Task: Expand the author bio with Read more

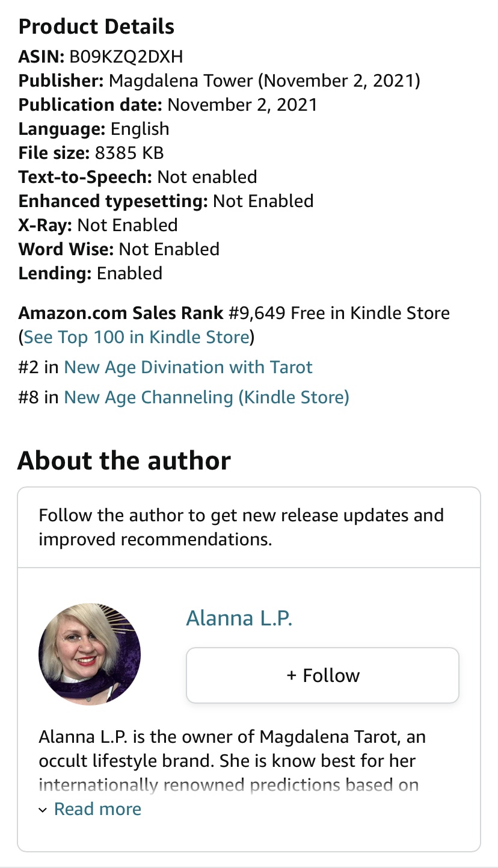Action: [x=97, y=809]
